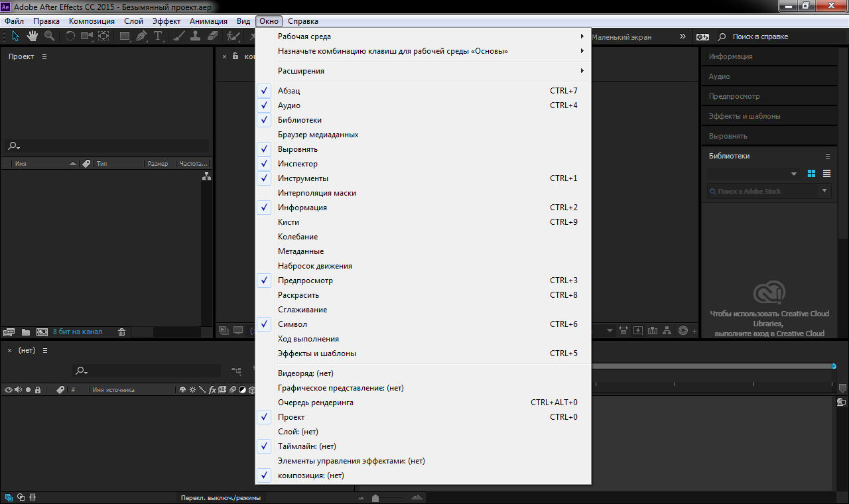
Task: Delete selected project items trash icon
Action: 121,332
